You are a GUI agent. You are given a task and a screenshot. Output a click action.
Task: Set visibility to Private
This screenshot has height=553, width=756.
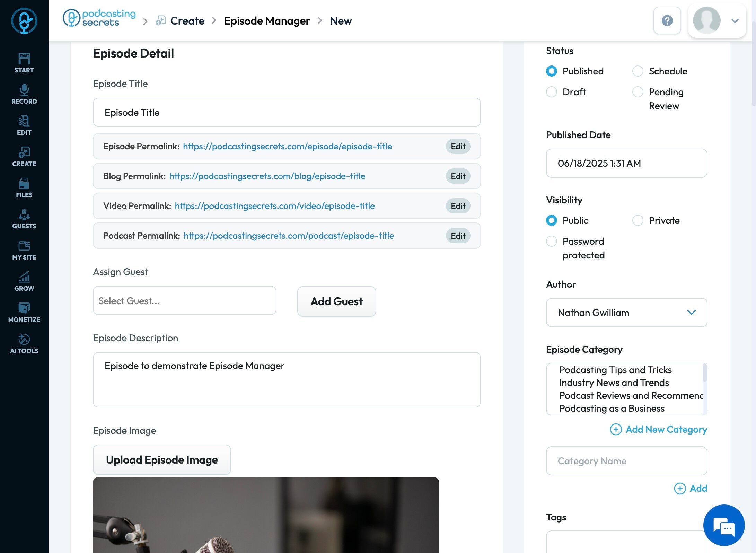(x=638, y=220)
